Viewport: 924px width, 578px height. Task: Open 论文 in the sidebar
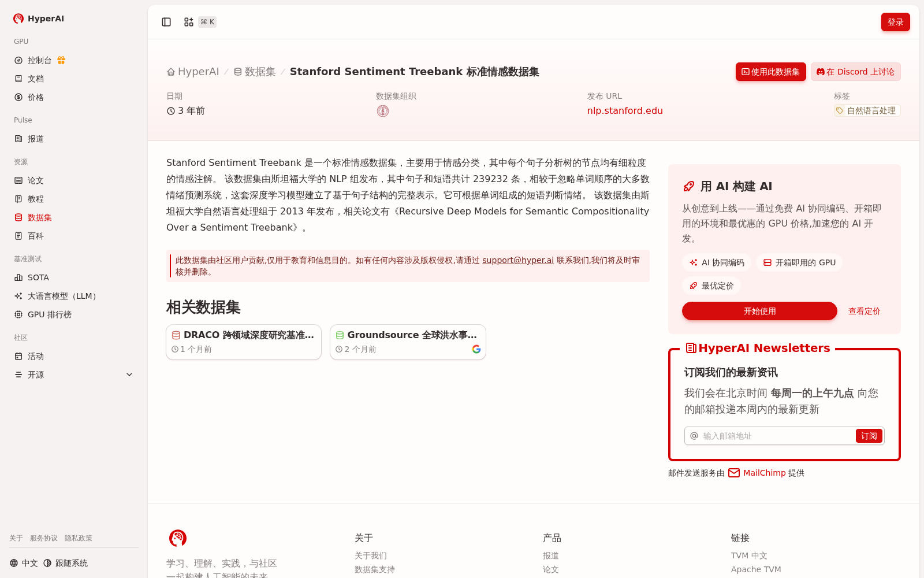[x=29, y=180]
